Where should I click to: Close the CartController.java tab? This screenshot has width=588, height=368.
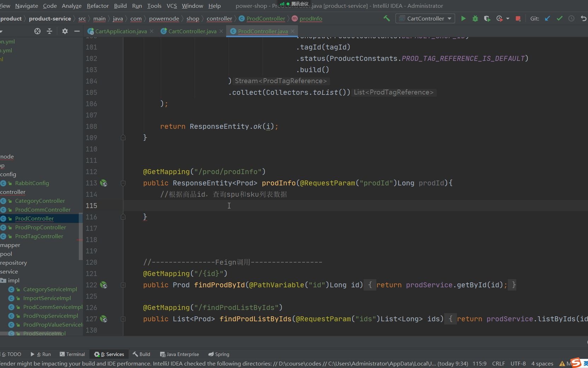(x=221, y=31)
